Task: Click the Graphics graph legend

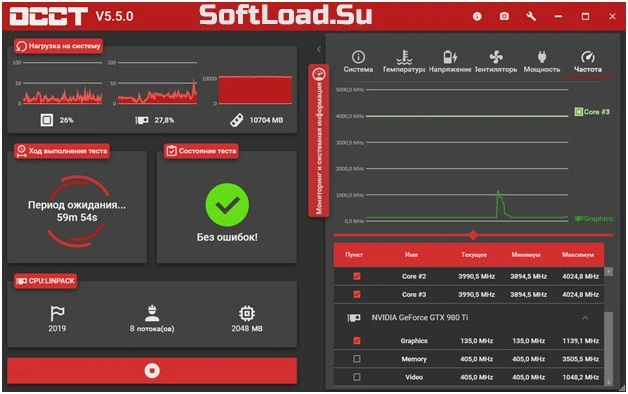Action: [594, 219]
